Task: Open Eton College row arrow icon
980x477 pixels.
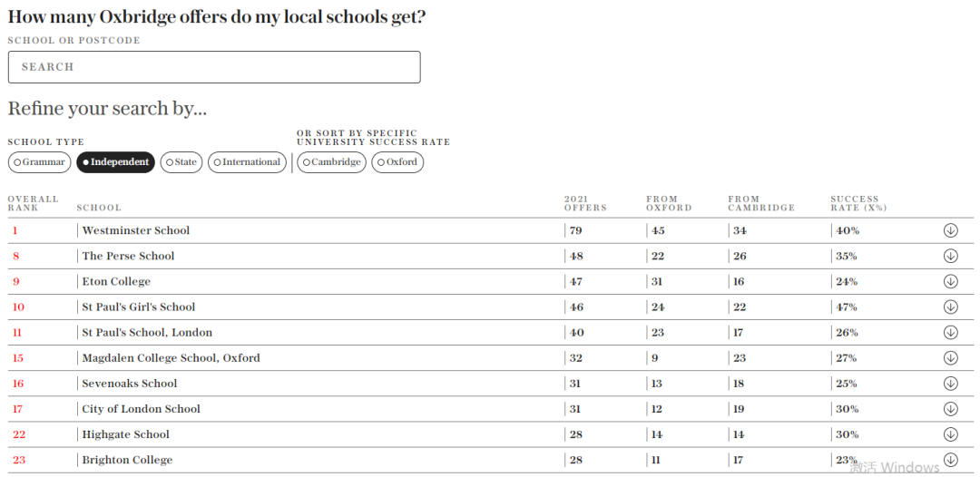Action: click(950, 282)
